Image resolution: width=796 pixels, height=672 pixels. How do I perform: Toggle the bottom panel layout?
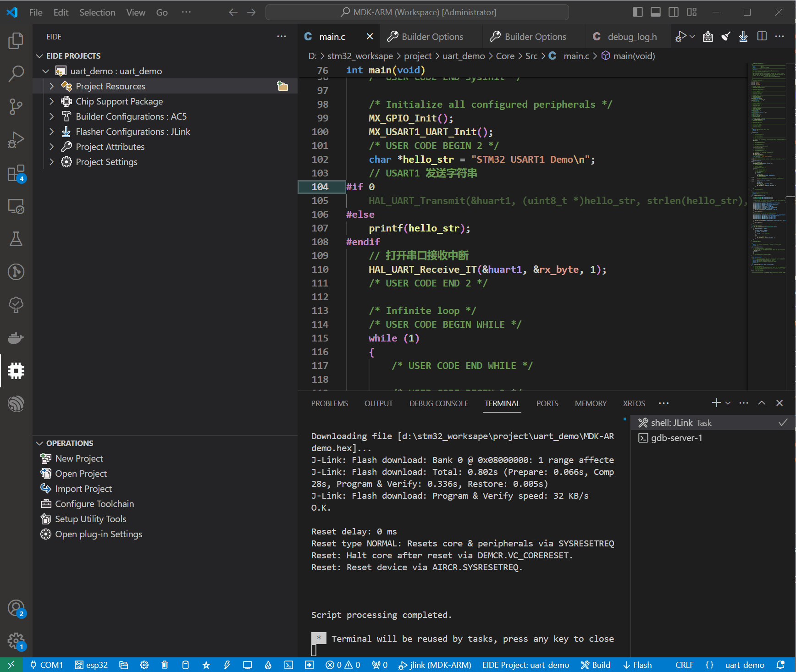click(x=656, y=12)
